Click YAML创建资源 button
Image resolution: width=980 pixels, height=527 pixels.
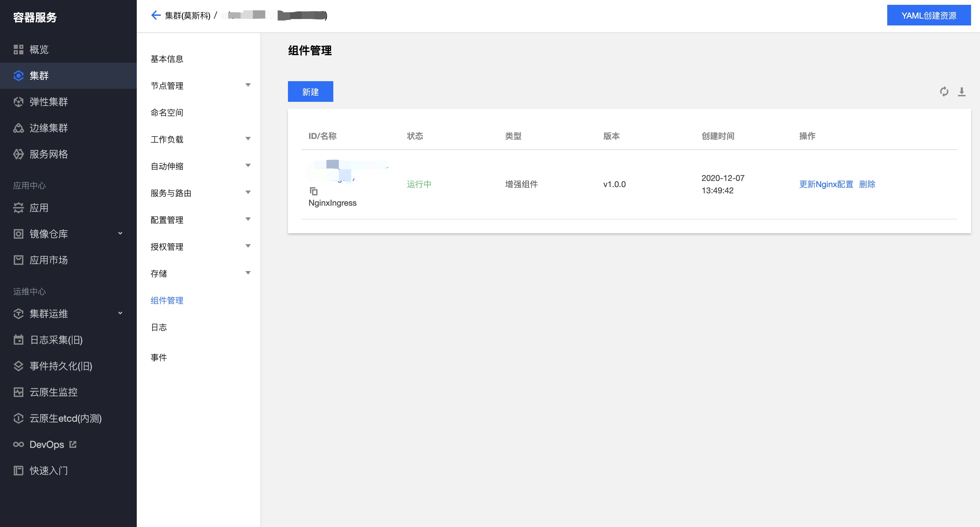tap(929, 15)
